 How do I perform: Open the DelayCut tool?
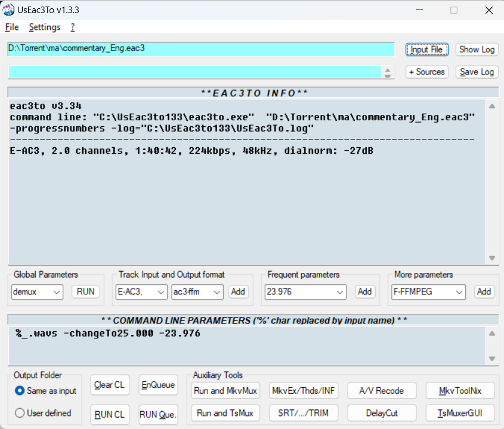[382, 413]
